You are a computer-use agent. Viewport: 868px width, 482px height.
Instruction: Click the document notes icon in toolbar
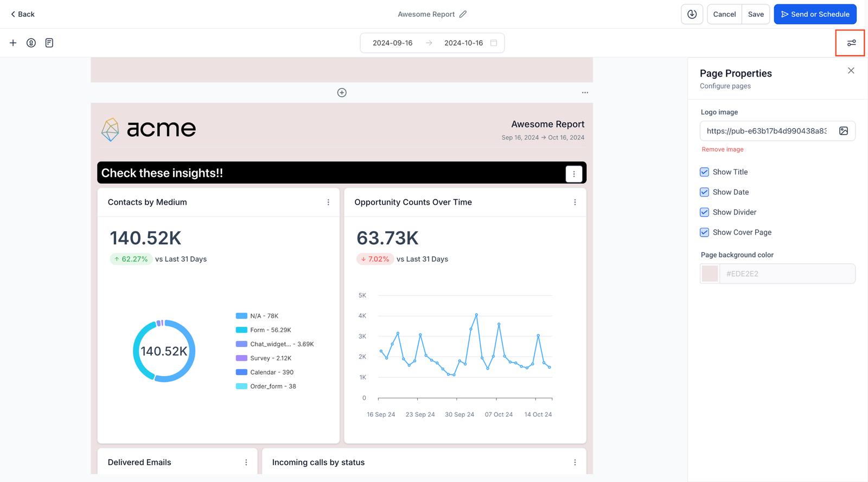tap(49, 43)
